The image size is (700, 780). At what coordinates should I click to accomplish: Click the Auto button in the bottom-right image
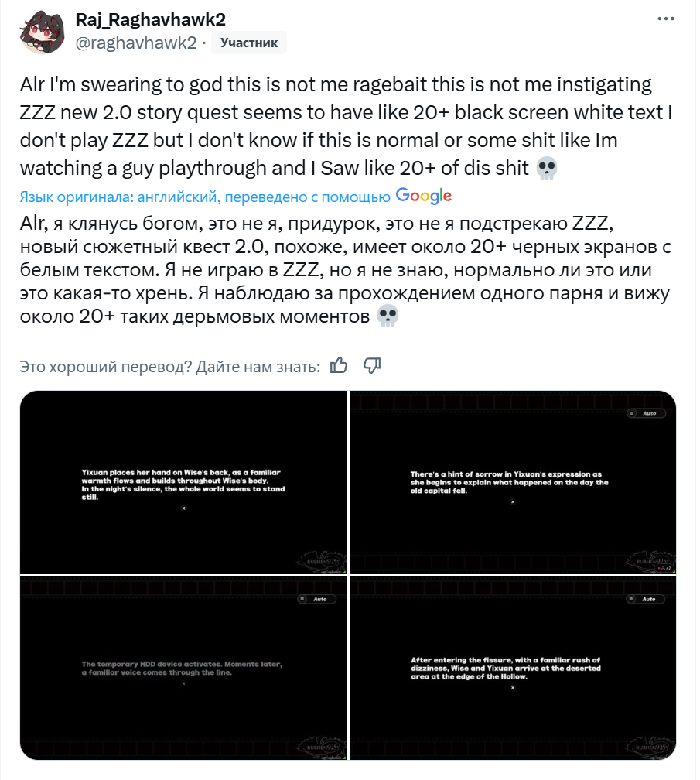[645, 599]
